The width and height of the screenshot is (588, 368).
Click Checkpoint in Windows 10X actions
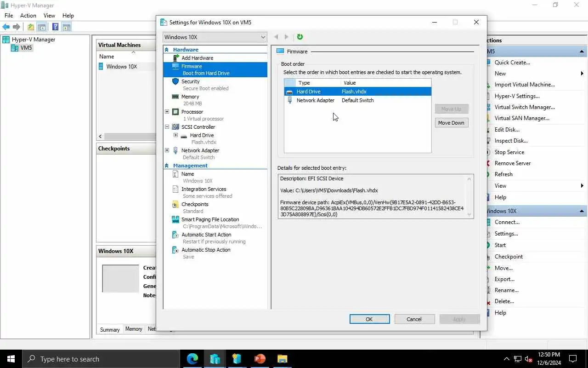point(509,257)
